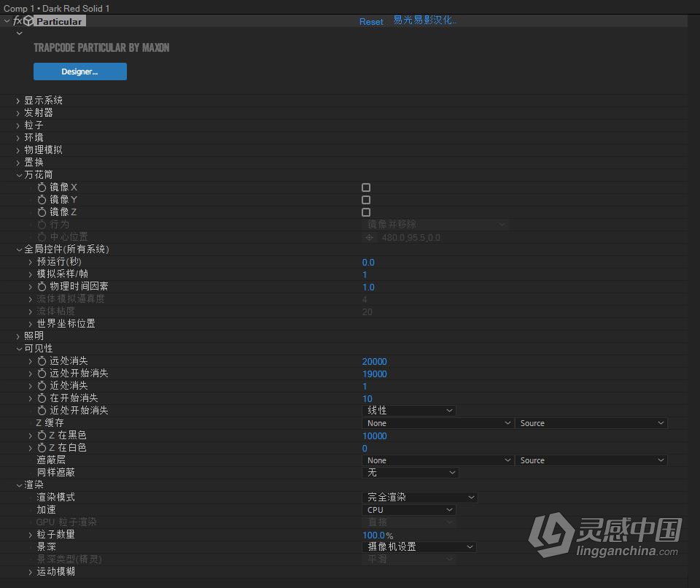This screenshot has height=588, width=700.
Task: Click the 近处消失 value 1
Action: tap(365, 387)
